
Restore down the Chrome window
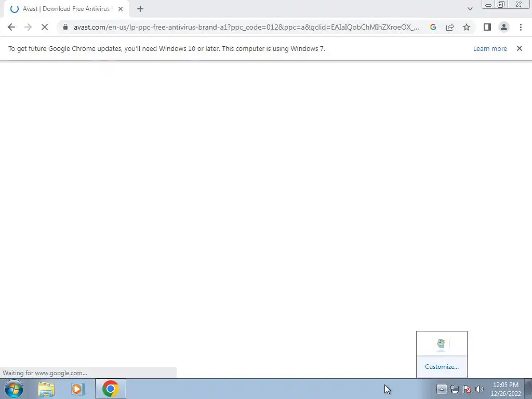[501, 5]
